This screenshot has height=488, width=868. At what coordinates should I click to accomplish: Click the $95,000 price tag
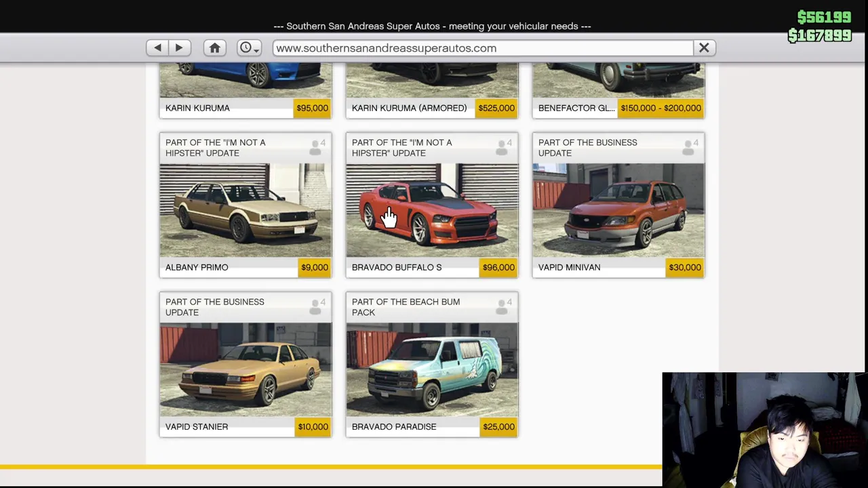(x=312, y=108)
